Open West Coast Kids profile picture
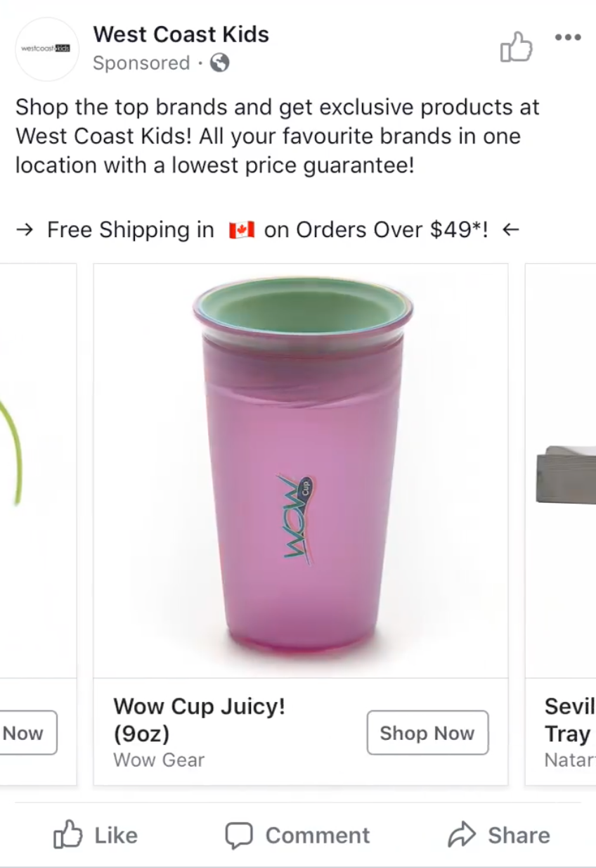 pos(46,49)
